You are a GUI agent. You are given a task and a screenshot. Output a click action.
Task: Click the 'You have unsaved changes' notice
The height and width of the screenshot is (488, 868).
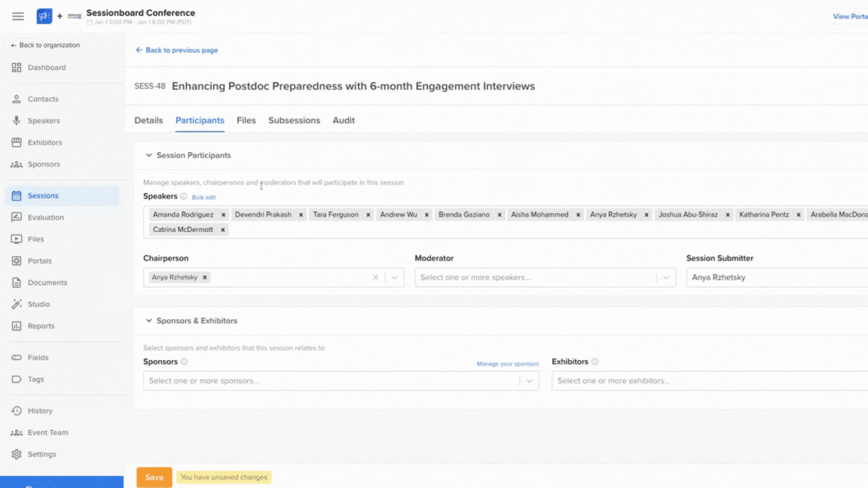tap(224, 477)
